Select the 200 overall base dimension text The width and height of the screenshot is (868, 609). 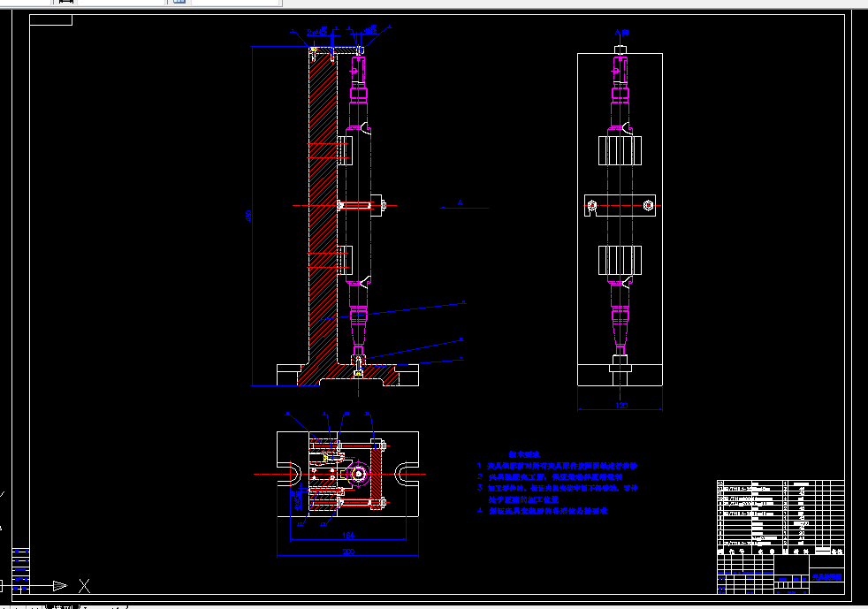(x=348, y=552)
